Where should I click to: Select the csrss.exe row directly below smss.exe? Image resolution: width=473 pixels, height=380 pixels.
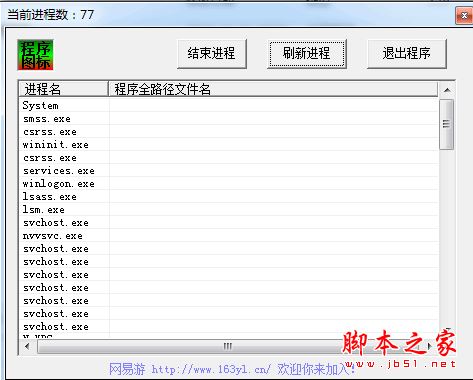tap(229, 132)
